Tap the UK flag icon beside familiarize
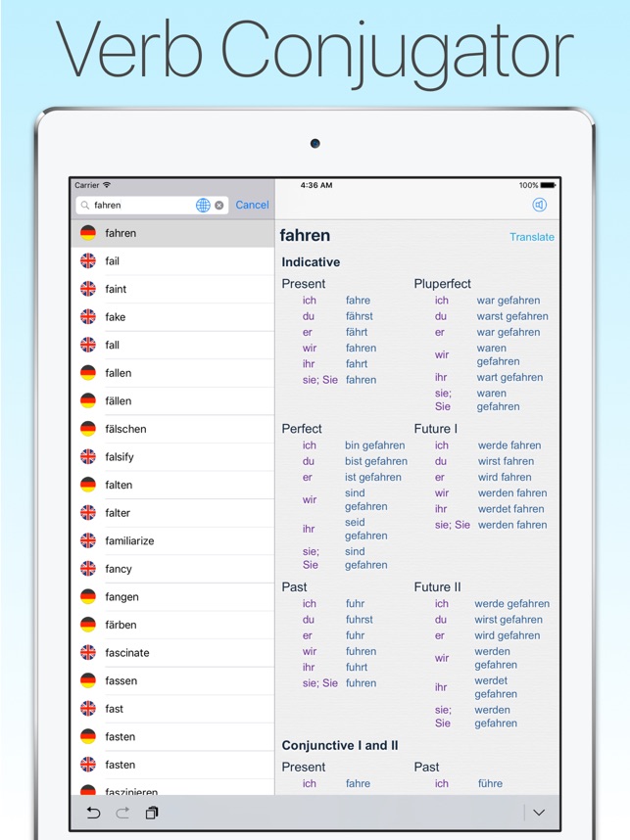The image size is (630, 840). pos(88,540)
